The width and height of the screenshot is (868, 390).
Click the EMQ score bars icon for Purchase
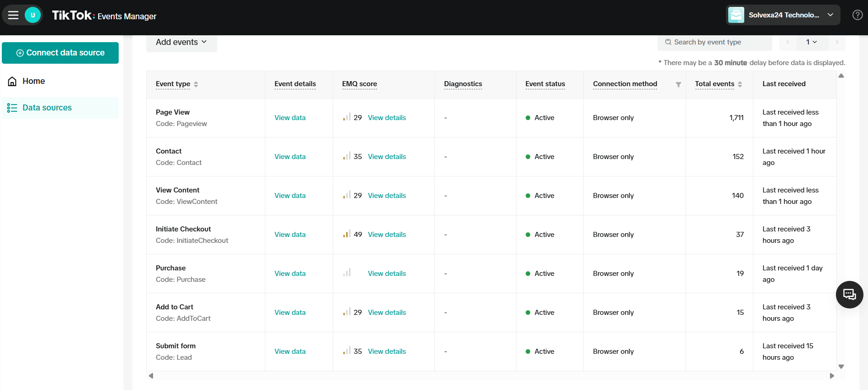click(347, 273)
